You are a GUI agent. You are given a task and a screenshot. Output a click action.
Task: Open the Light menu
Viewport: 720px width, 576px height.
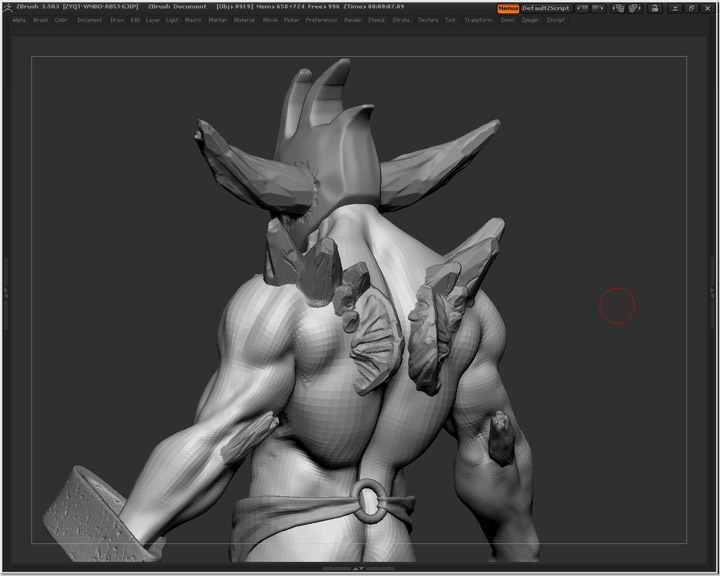172,20
